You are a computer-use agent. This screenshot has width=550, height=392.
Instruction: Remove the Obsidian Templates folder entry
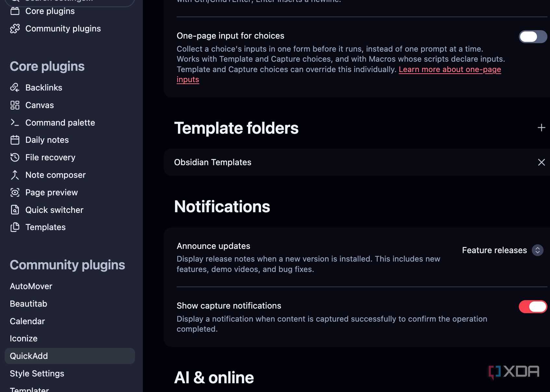[x=541, y=162]
